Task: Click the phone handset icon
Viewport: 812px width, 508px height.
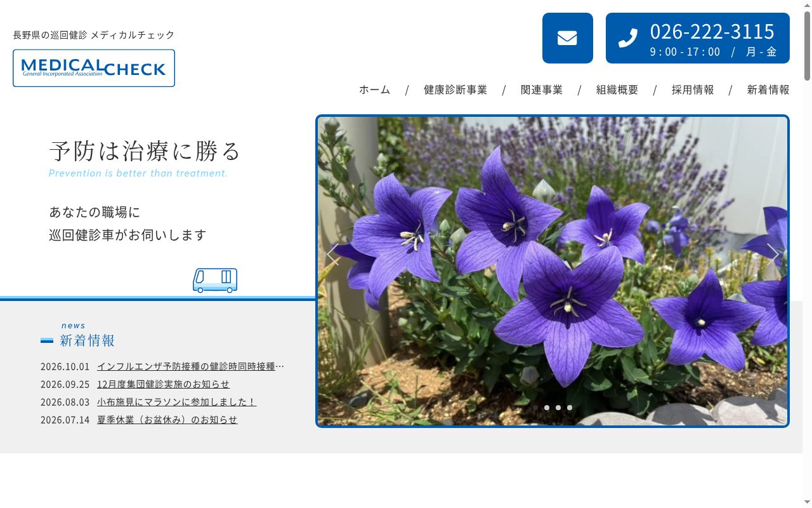Action: pyautogui.click(x=627, y=38)
